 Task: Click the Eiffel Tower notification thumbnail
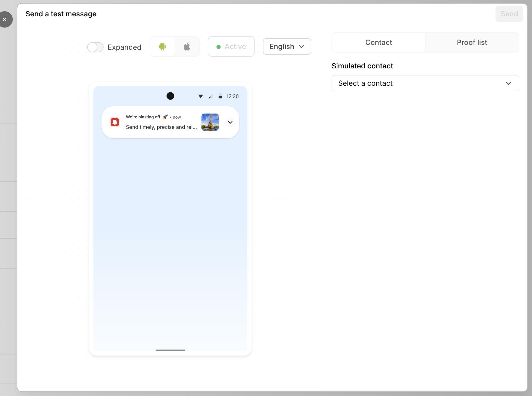tap(210, 122)
